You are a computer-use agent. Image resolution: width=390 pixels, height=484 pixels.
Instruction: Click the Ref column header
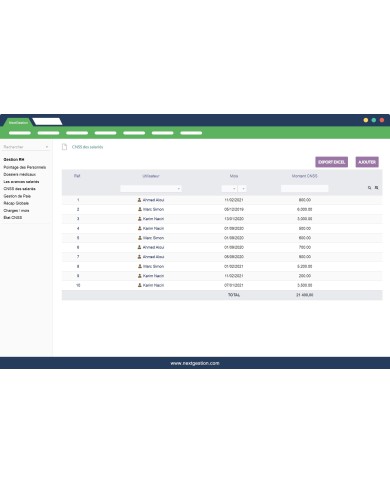pos(77,176)
